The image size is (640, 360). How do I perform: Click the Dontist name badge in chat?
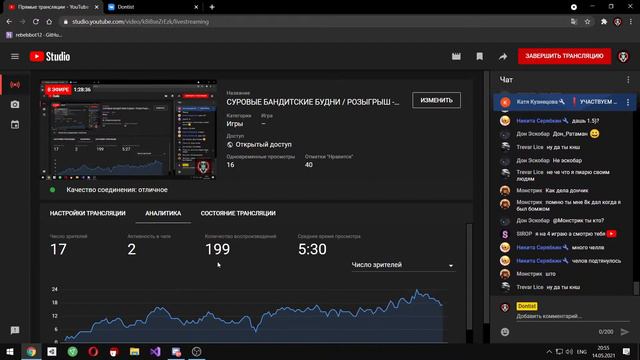527,306
